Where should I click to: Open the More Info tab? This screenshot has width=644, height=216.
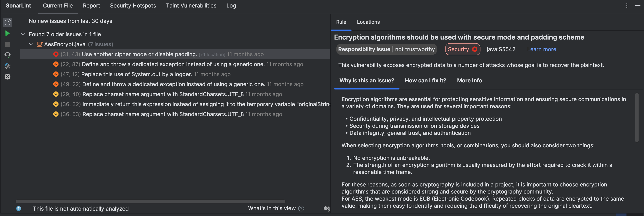tap(469, 81)
